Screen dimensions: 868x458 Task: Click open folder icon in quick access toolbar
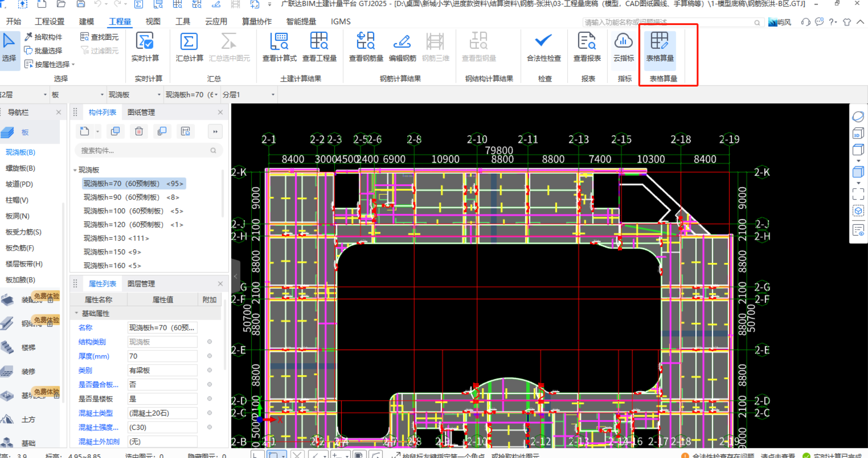[61, 4]
